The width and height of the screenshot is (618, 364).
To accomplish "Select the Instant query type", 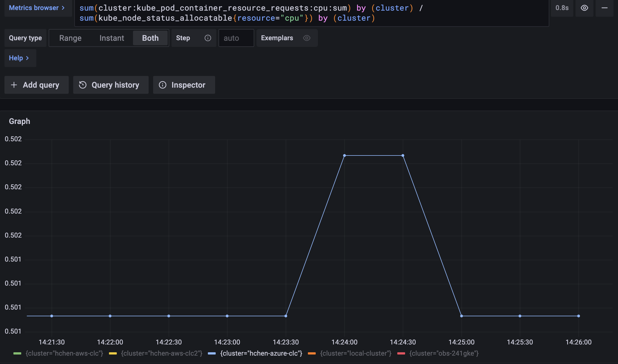I will 111,38.
